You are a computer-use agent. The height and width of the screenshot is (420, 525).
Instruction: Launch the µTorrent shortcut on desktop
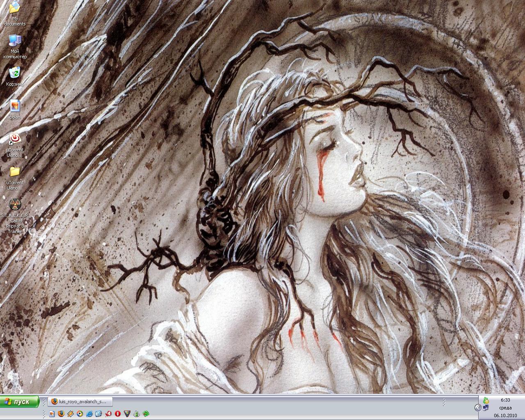coord(15,139)
